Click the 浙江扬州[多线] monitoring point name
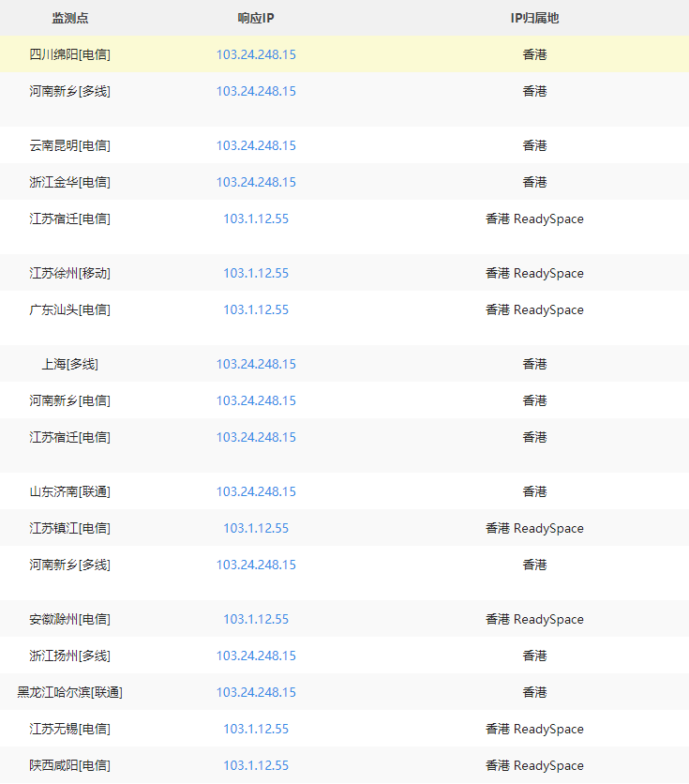This screenshot has width=689, height=784. coord(70,656)
